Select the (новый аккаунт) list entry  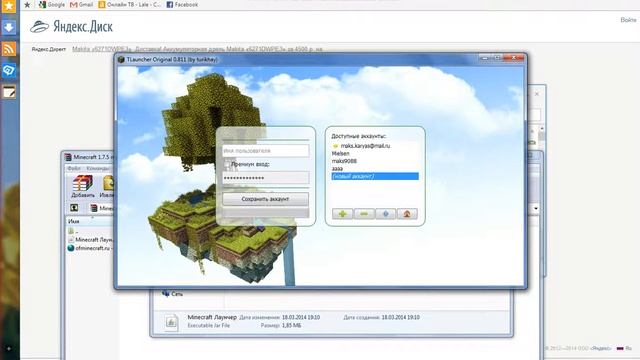375,176
